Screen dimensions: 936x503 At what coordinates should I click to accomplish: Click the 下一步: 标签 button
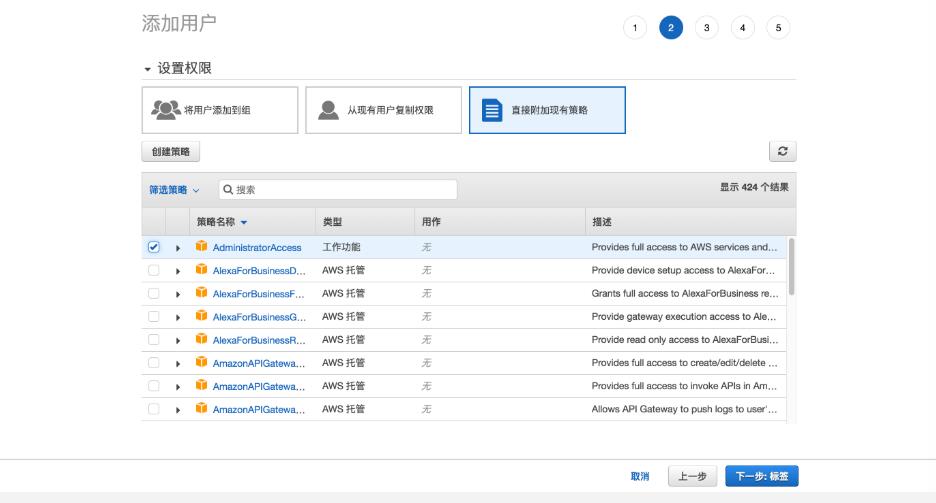[x=762, y=476]
